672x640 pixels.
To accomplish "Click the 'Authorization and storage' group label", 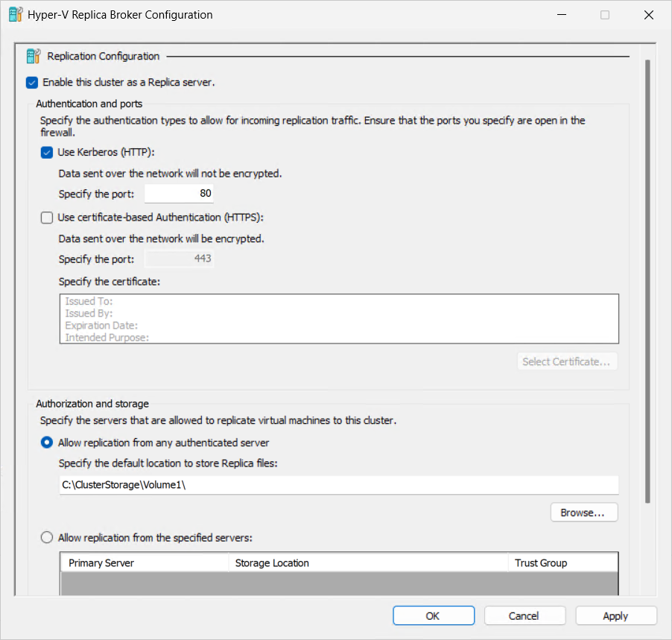I will coord(92,404).
